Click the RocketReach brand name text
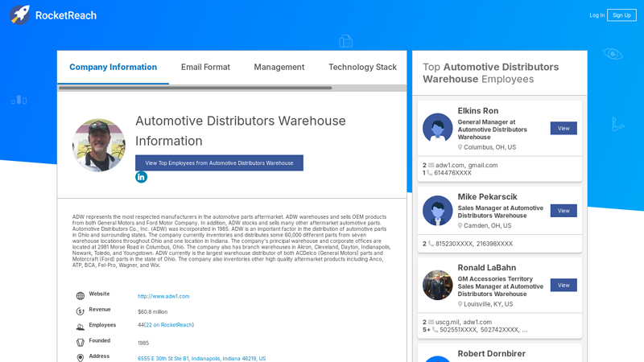Image resolution: width=644 pixels, height=362 pixels. click(x=66, y=15)
